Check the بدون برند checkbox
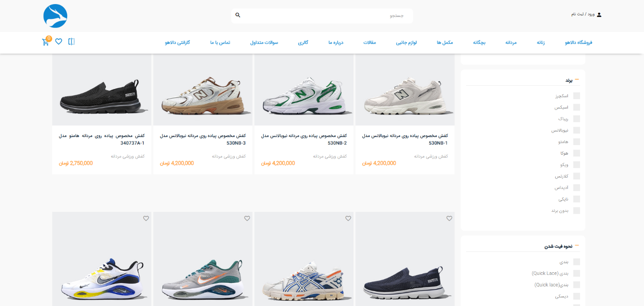 click(576, 210)
